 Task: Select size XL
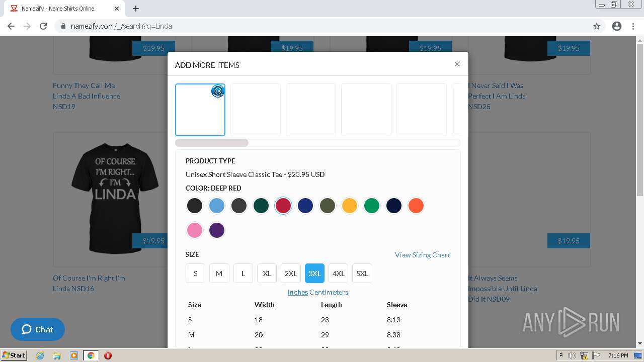point(267,274)
